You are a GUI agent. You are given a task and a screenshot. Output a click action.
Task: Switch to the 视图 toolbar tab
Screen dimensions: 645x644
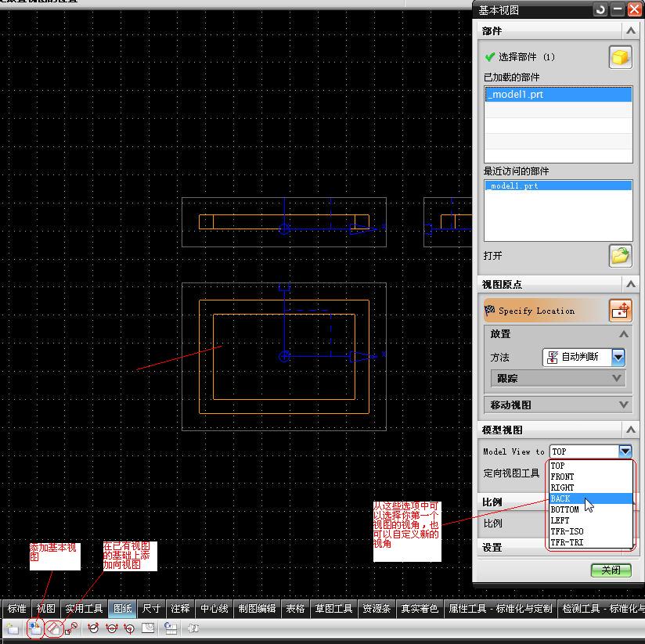coord(45,608)
